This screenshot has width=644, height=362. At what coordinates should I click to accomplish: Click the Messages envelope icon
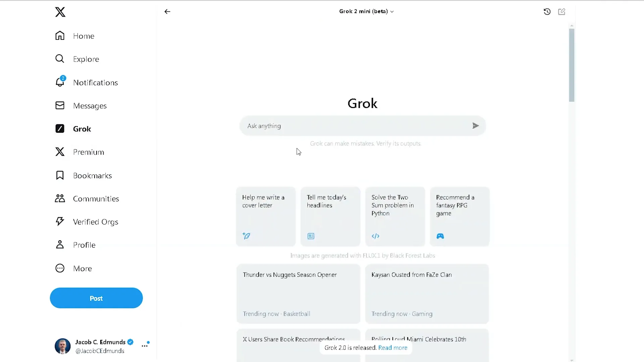[x=60, y=106]
